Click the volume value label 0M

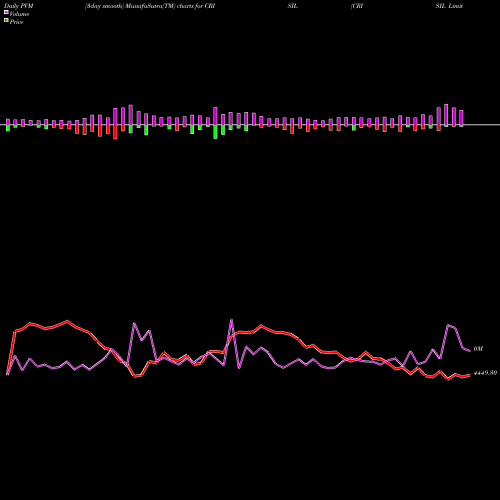tap(478, 349)
